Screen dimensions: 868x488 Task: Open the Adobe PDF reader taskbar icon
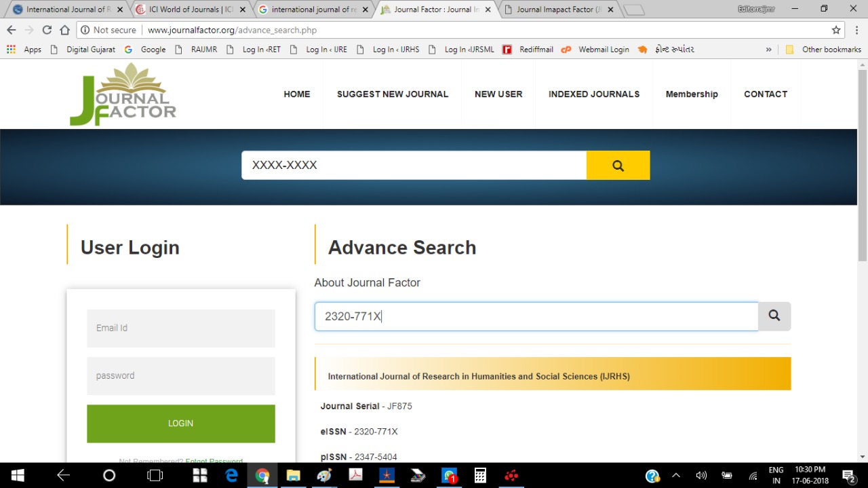tap(356, 476)
